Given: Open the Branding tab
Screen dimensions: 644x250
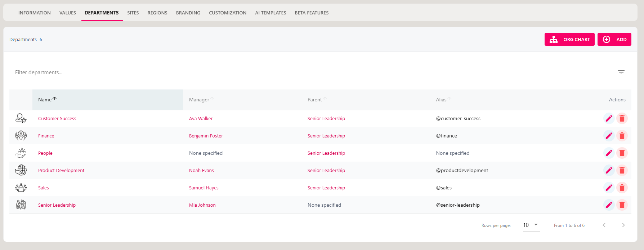Looking at the screenshot, I should tap(188, 13).
